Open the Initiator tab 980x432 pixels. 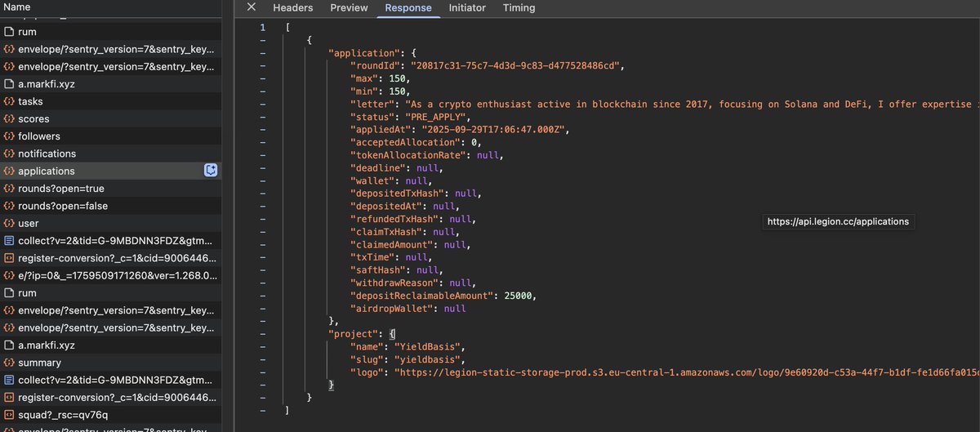pos(467,7)
